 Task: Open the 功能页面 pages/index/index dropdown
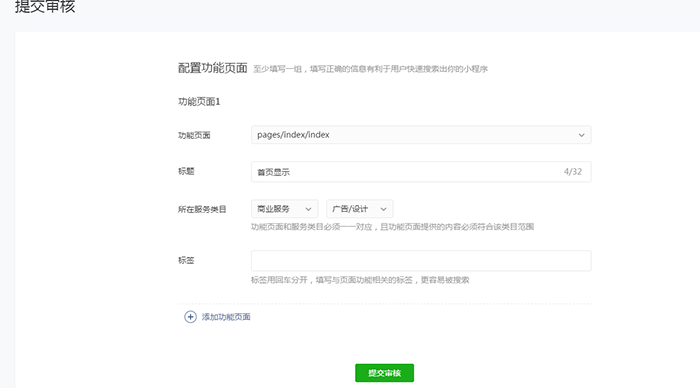421,135
